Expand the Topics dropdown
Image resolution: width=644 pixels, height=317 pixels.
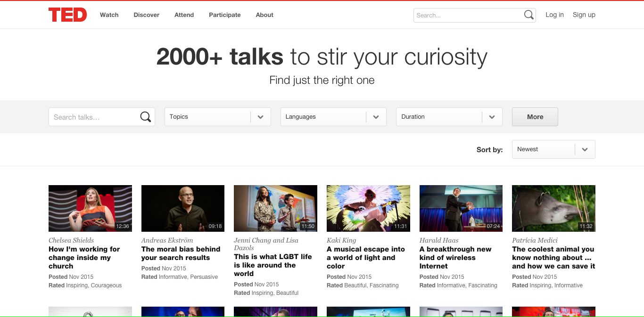(x=218, y=117)
